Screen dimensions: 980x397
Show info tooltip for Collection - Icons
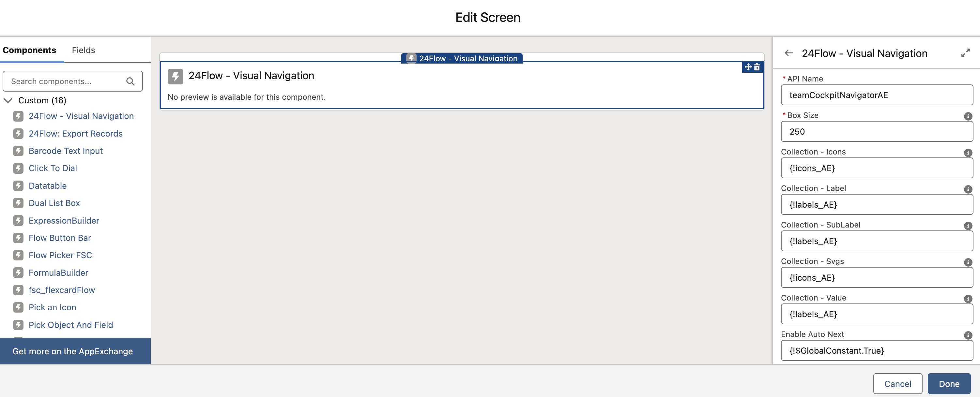point(968,153)
